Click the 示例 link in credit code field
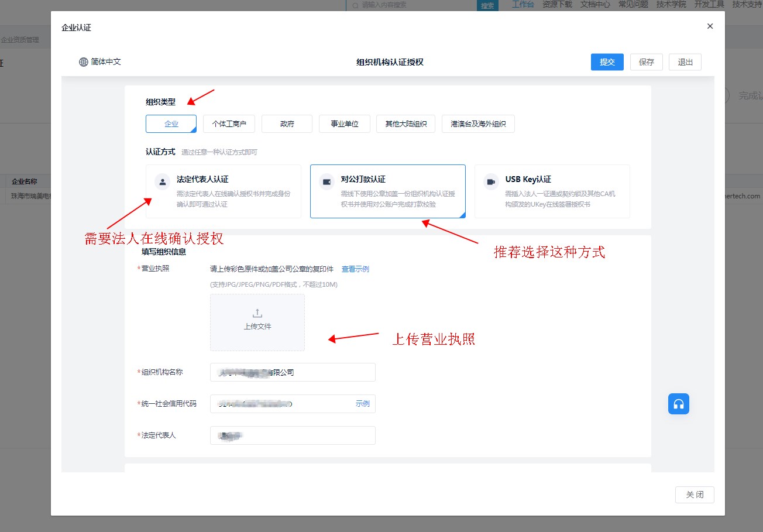The width and height of the screenshot is (763, 532). tap(362, 404)
